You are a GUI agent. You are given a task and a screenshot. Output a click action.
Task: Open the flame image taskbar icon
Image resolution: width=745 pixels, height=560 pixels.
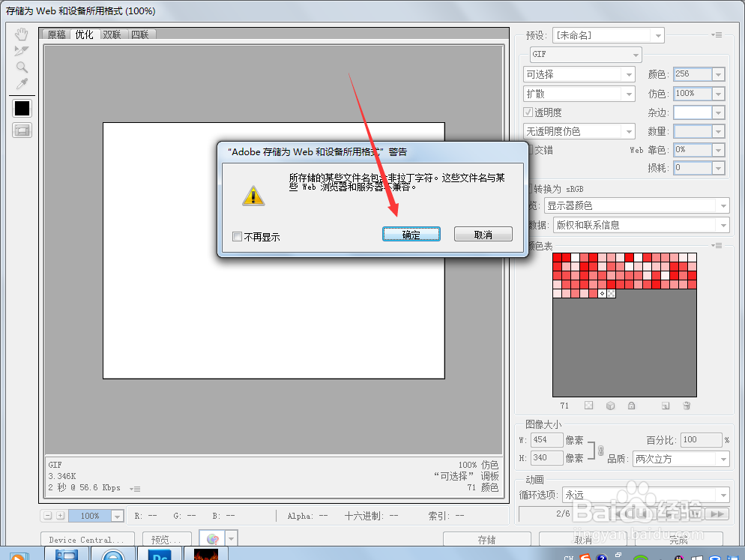pos(205,554)
